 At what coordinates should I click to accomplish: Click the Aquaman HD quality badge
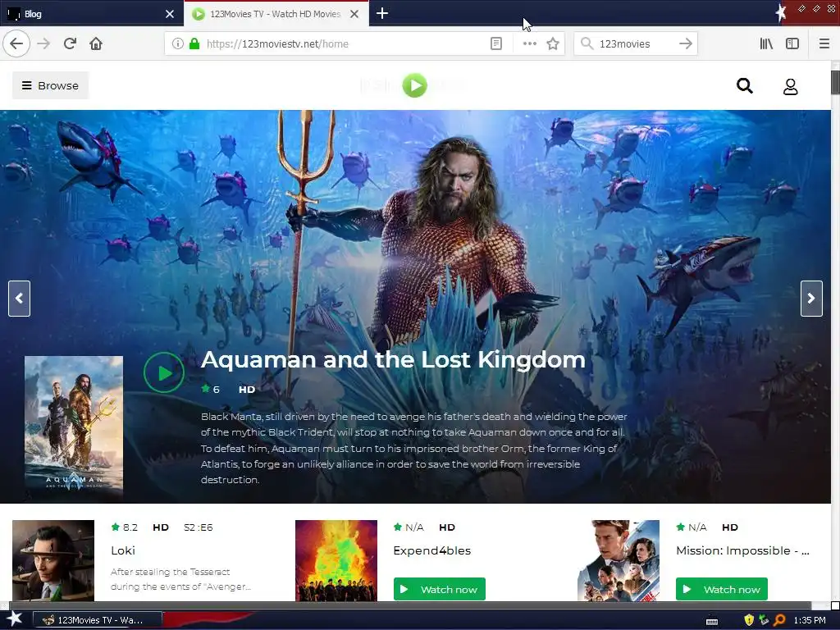(246, 390)
